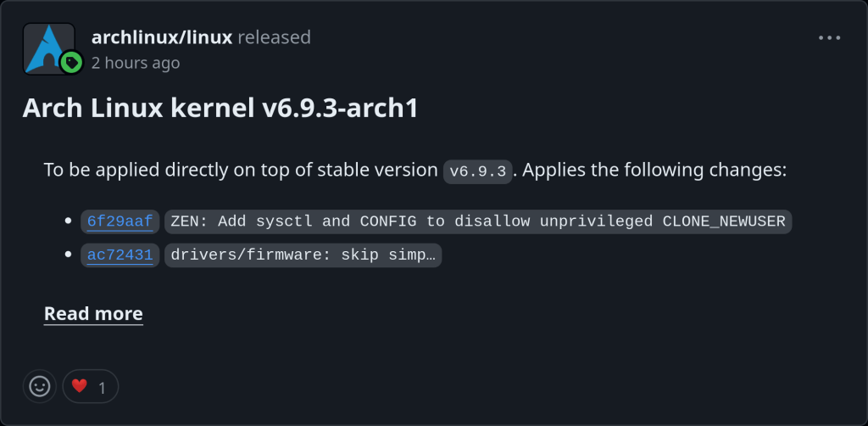This screenshot has height=426, width=868.
Task: Expand the release notes with Read more
Action: coord(93,314)
